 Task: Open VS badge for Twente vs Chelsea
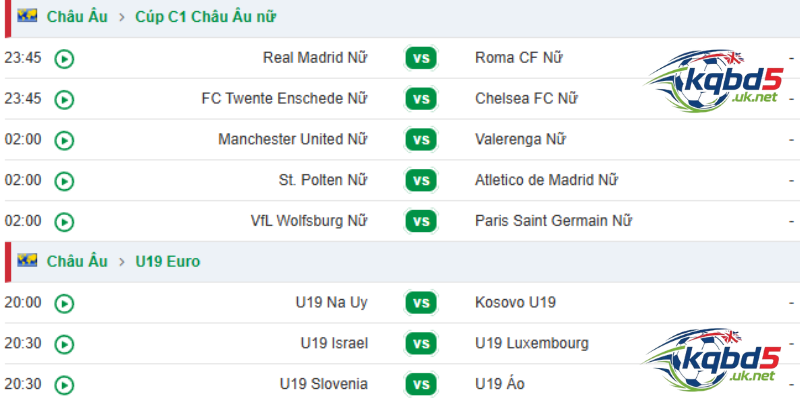tap(421, 99)
